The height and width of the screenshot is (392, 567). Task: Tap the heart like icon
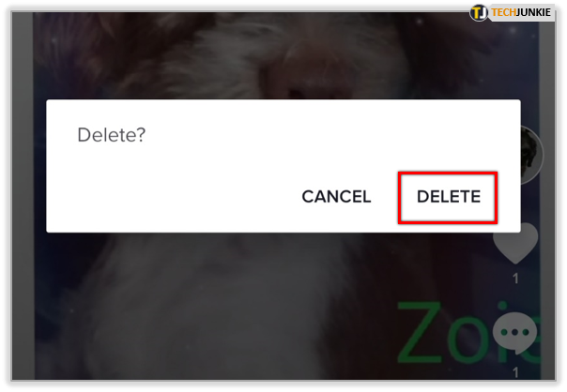pos(515,243)
